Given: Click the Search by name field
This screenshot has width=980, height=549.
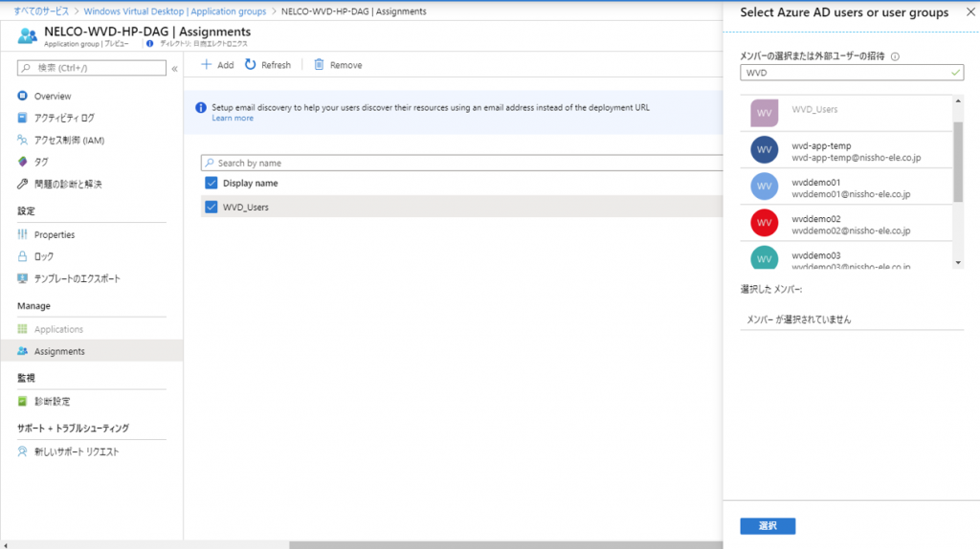Looking at the screenshot, I should (459, 164).
